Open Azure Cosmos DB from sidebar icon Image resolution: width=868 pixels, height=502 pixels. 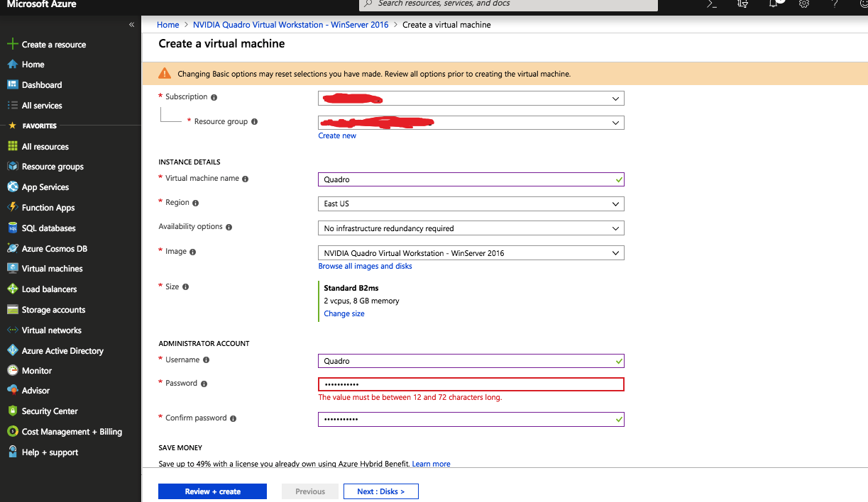click(12, 248)
